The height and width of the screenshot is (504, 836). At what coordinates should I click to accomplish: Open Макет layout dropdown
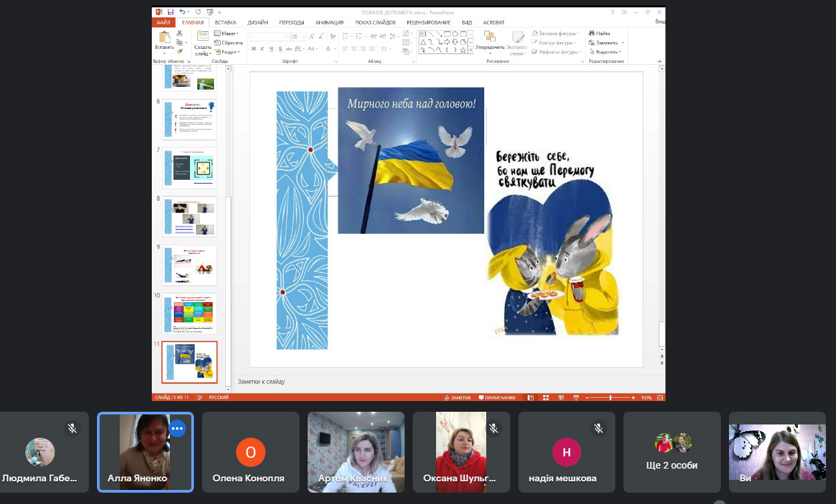tap(227, 33)
